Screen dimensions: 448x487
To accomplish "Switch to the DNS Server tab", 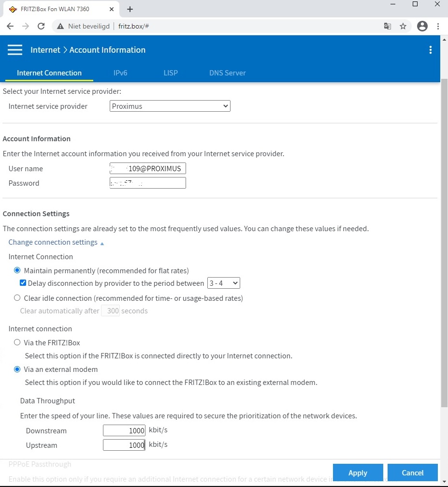I will point(227,73).
